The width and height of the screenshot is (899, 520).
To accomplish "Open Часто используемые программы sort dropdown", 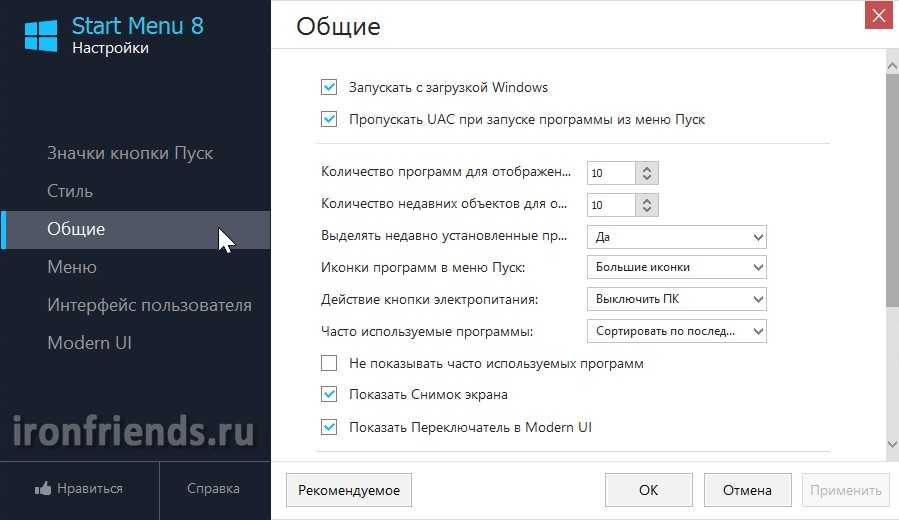I will [x=677, y=331].
